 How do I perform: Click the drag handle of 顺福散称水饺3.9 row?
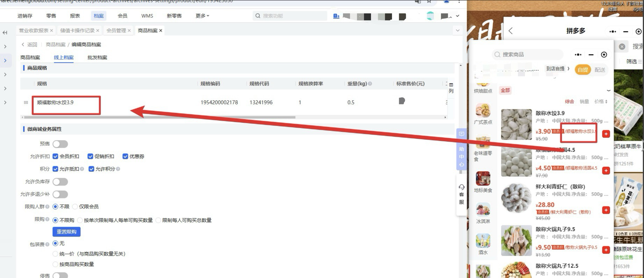[26, 102]
